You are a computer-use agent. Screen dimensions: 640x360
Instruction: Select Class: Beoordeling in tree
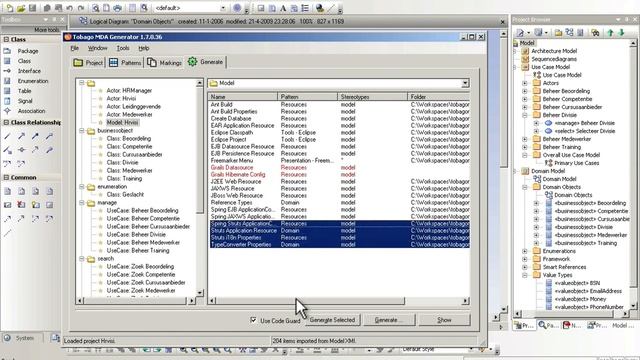coord(129,139)
